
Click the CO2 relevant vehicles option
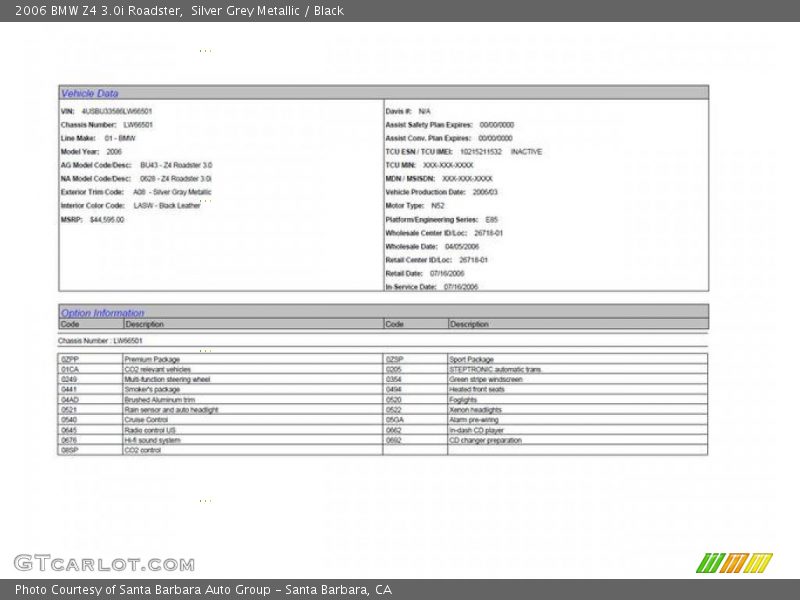pyautogui.click(x=158, y=369)
